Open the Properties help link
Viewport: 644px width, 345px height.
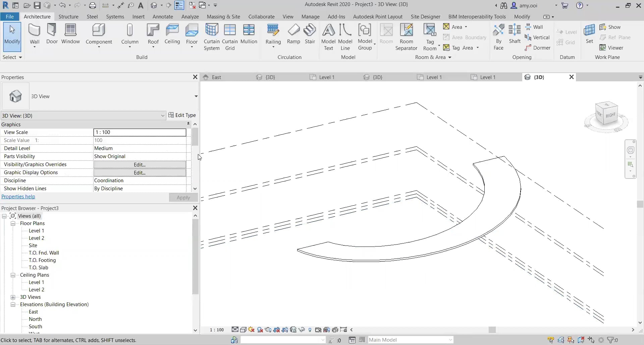(18, 197)
